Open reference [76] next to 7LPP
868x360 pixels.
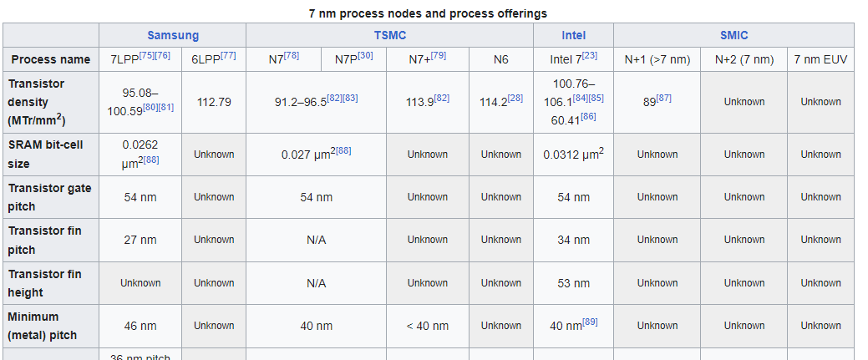(x=162, y=55)
